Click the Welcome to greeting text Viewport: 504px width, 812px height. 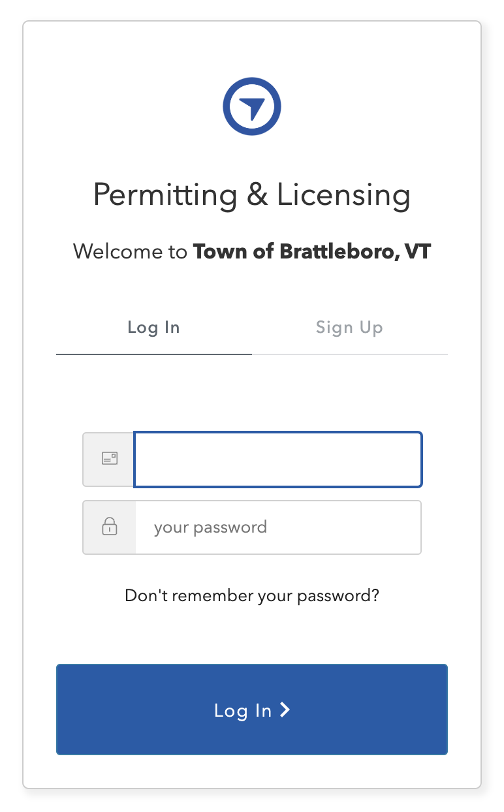(x=129, y=251)
